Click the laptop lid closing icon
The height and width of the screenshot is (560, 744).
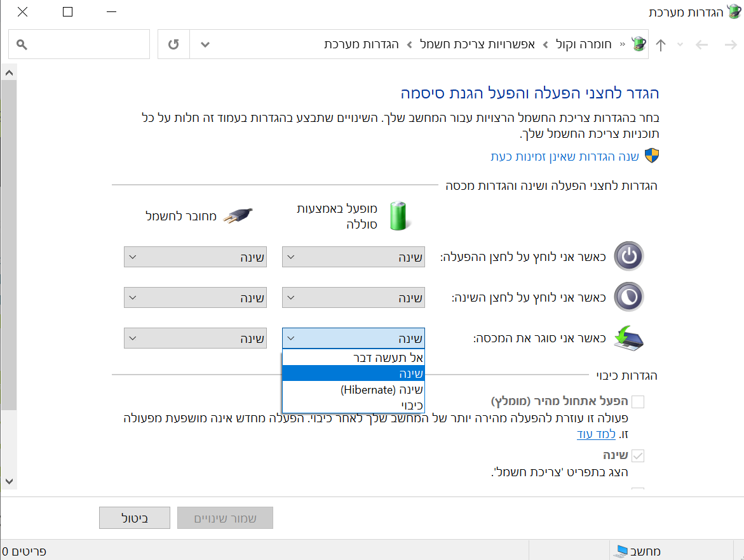(x=629, y=338)
